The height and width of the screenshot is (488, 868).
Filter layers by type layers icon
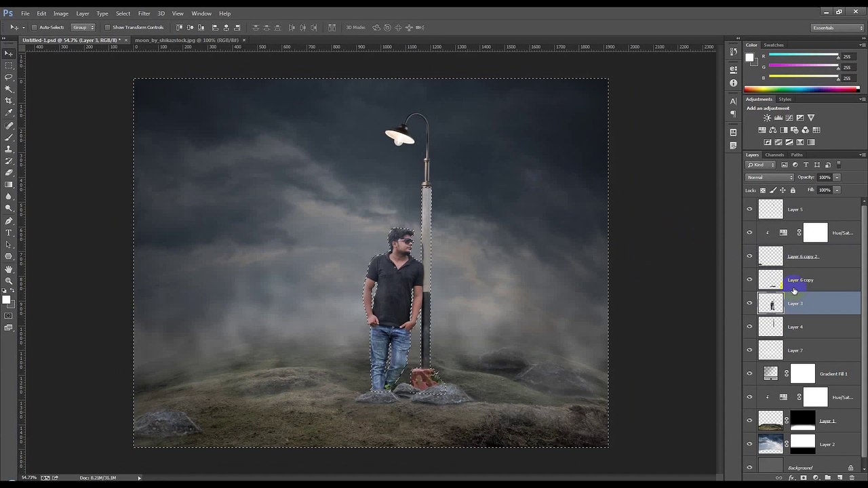click(806, 165)
